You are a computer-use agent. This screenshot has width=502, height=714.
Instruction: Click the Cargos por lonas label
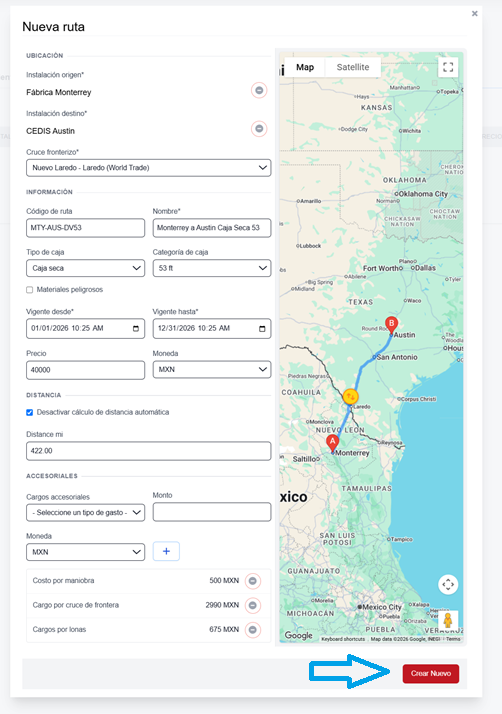(59, 629)
